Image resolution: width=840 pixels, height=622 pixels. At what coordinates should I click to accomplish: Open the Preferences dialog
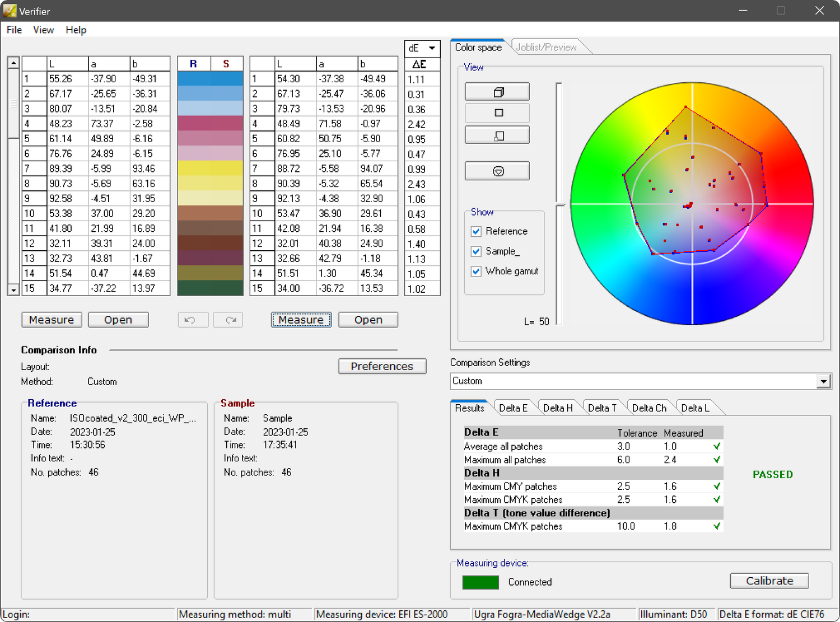pyautogui.click(x=382, y=366)
